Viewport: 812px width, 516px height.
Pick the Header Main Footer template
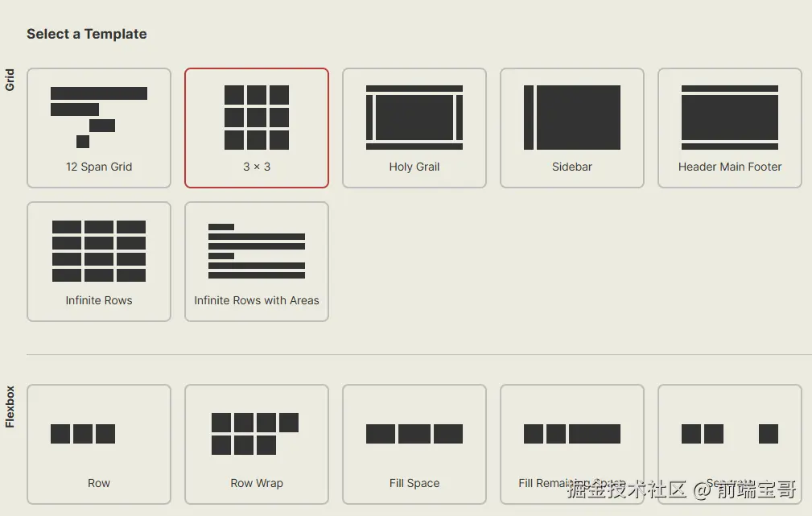point(729,127)
